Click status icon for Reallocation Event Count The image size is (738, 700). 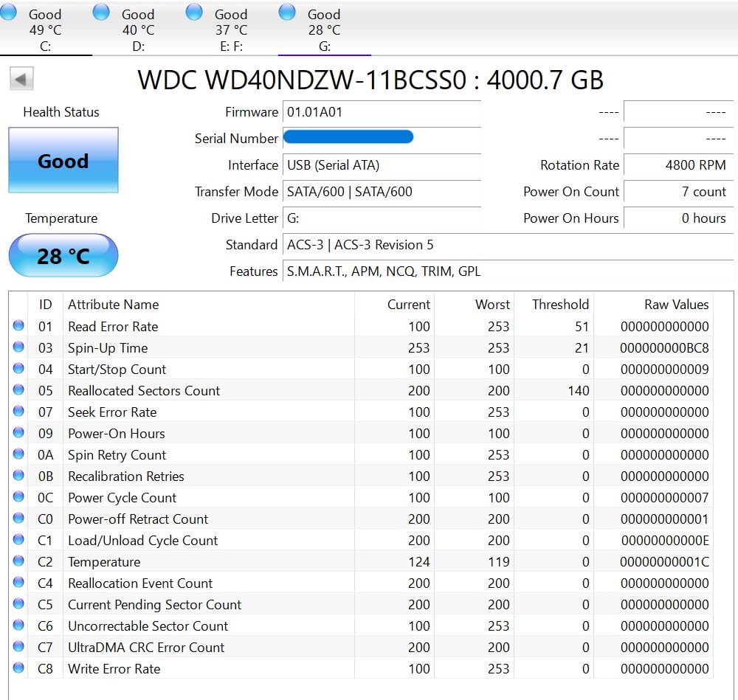pos(18,583)
